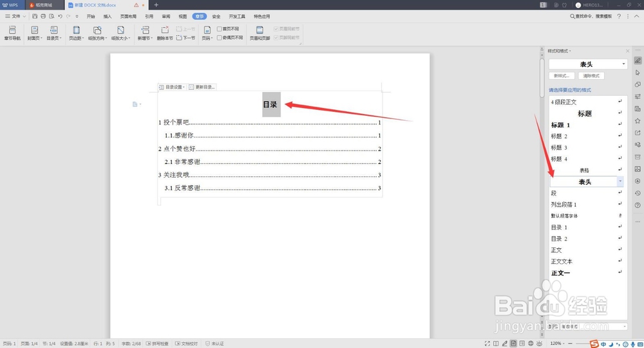Click the 更新目录 update TOC button

pos(202,87)
